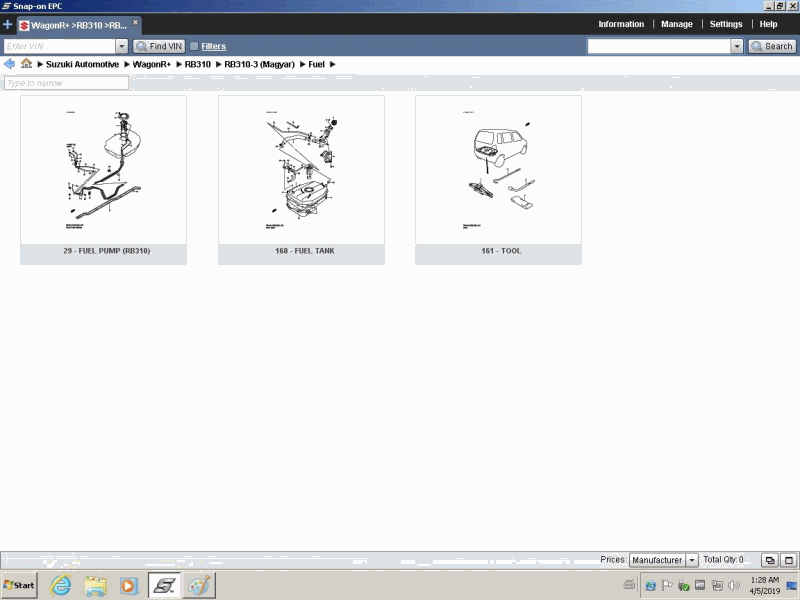Screen dimensions: 800x600
Task: Open Windows Media Player from taskbar
Action: [x=129, y=586]
